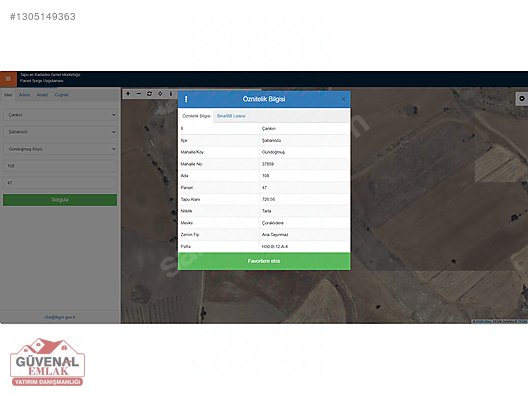The height and width of the screenshot is (396, 528).
Task: Zoom in with the plus map tool
Action: (x=128, y=94)
